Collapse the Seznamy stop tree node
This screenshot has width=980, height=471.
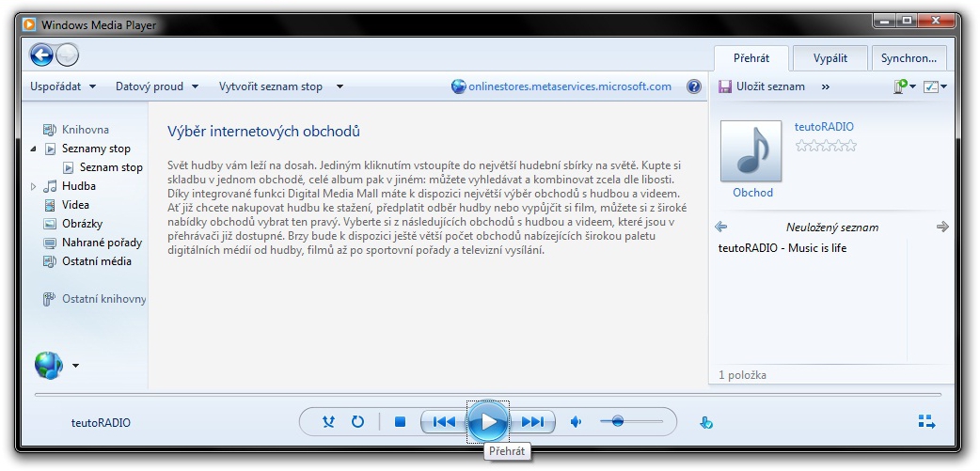[33, 149]
